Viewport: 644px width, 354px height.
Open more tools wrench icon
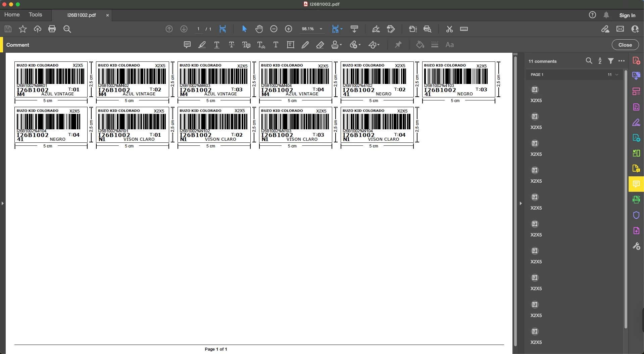coord(636,246)
